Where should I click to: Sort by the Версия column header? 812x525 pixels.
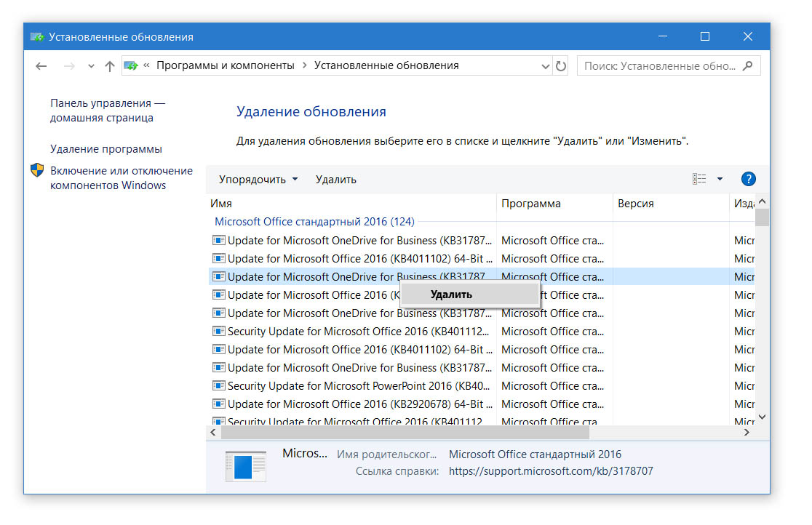[x=671, y=204]
